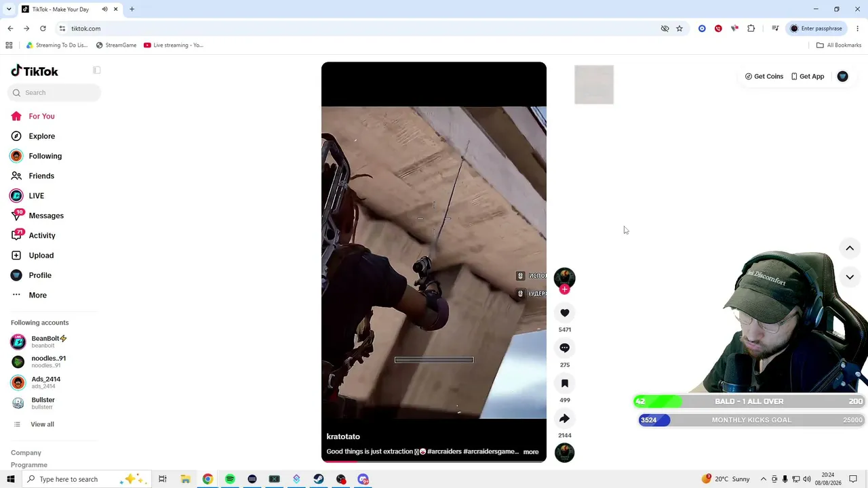Like the kratotato video
This screenshot has width=868, height=488.
tap(564, 312)
